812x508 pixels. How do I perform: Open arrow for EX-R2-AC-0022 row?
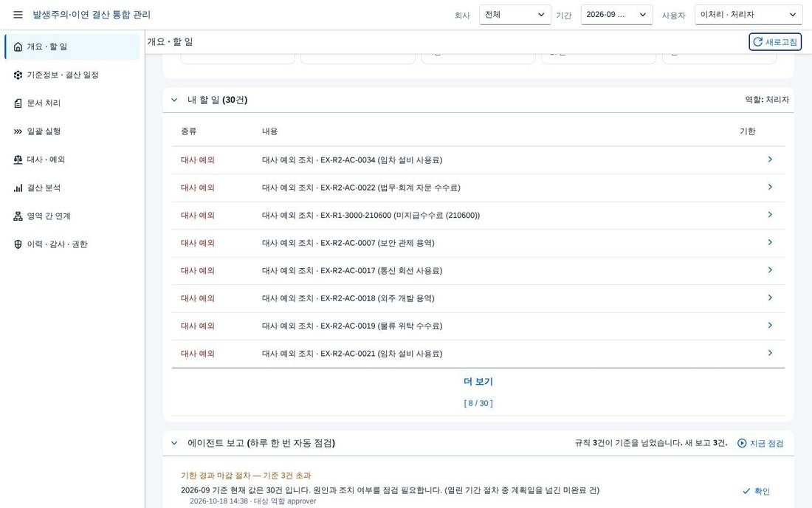[x=770, y=187]
